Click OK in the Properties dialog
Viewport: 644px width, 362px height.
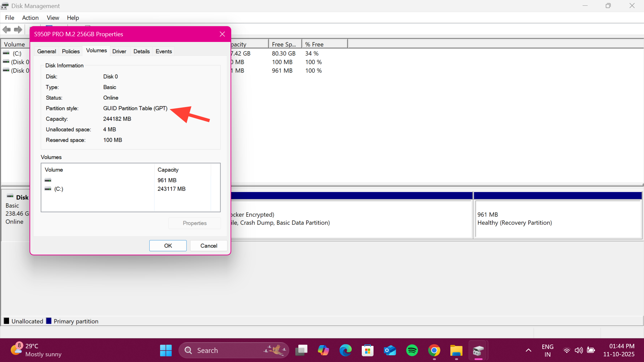[168, 246]
